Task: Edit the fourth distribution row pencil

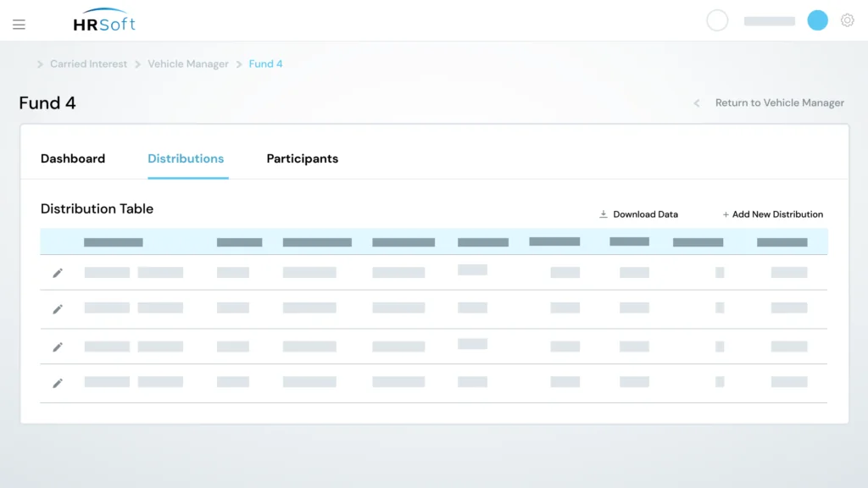Action: point(58,383)
